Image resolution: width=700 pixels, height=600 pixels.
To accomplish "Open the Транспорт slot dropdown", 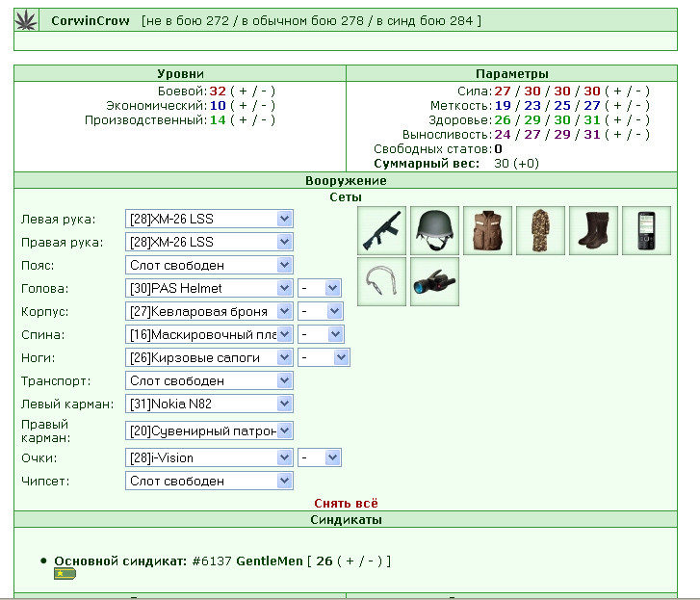I will coord(209,380).
